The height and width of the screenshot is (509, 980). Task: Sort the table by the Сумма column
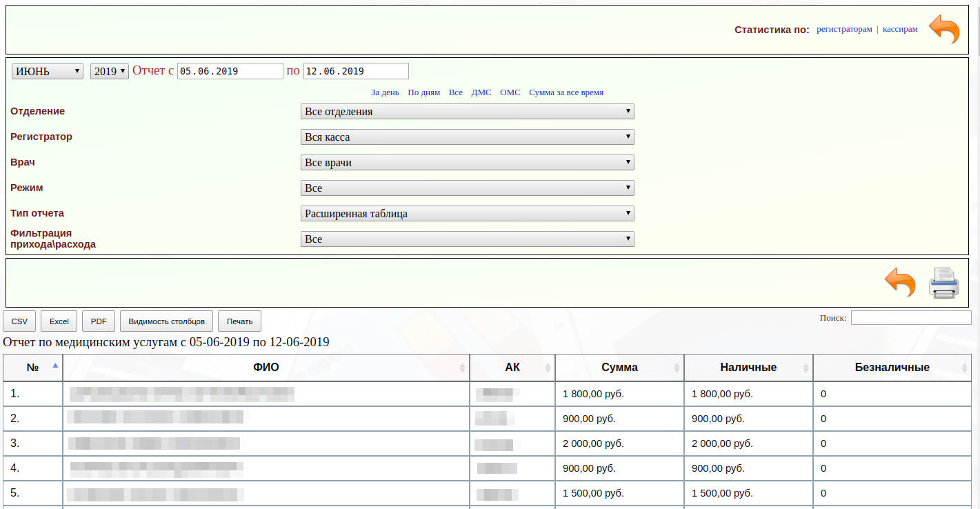tap(619, 368)
